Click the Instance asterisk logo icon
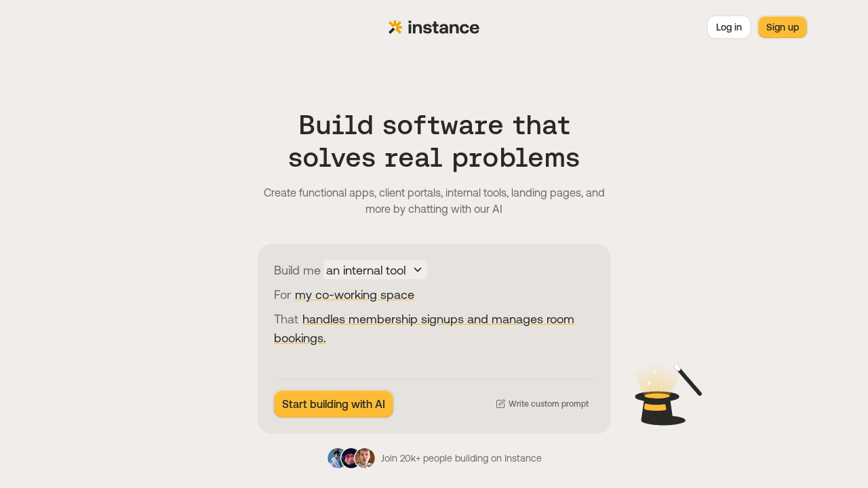Image resolution: width=868 pixels, height=488 pixels. click(x=395, y=27)
